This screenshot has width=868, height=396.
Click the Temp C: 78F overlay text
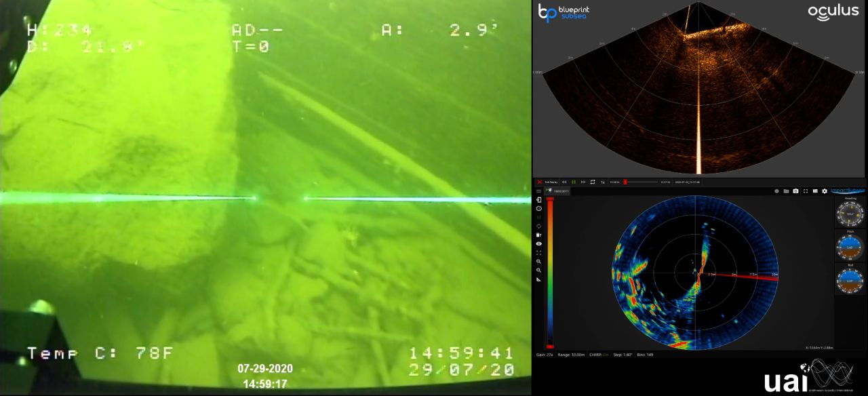click(x=100, y=353)
